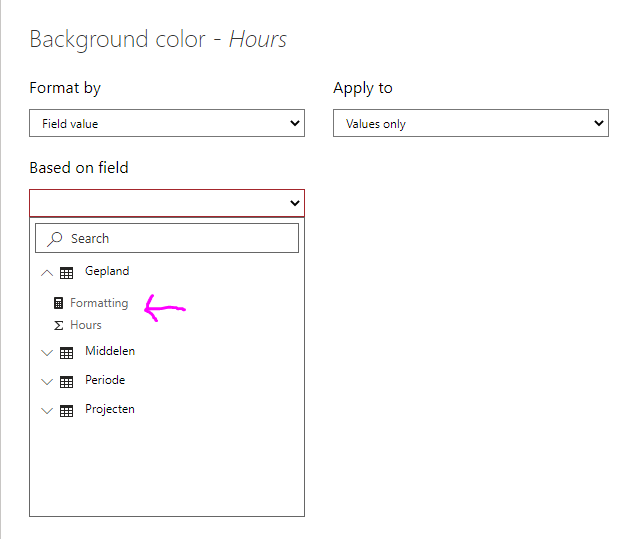
Task: Click the Search field in the field list
Action: [x=167, y=238]
